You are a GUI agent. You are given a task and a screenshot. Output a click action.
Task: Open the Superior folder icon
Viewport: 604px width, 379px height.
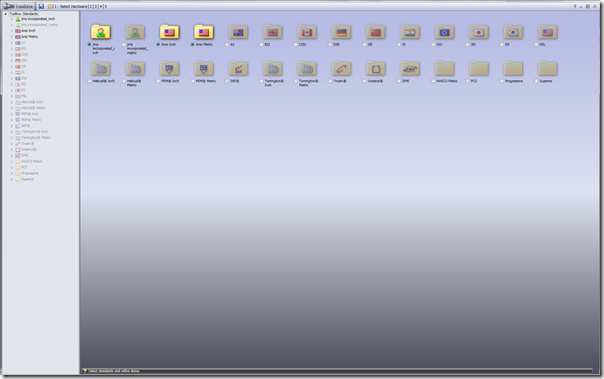pyautogui.click(x=547, y=69)
